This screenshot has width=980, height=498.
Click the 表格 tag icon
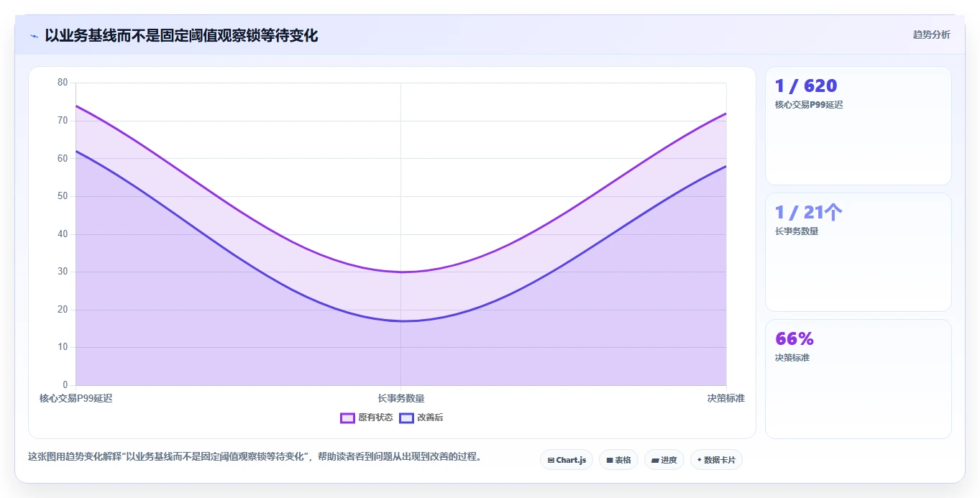pyautogui.click(x=610, y=460)
